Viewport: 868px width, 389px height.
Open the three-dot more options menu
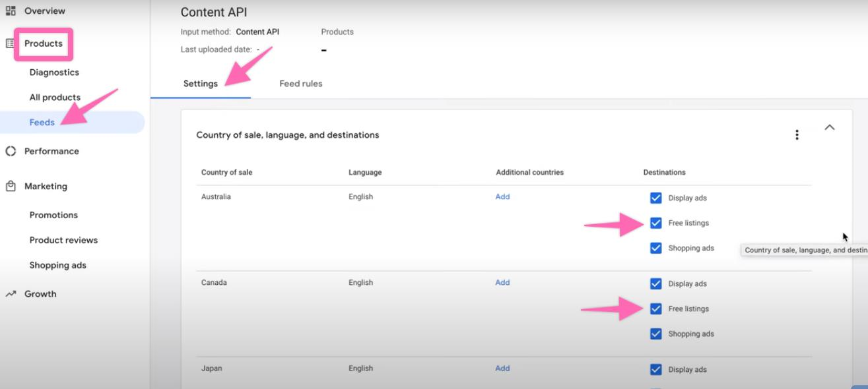pos(797,135)
